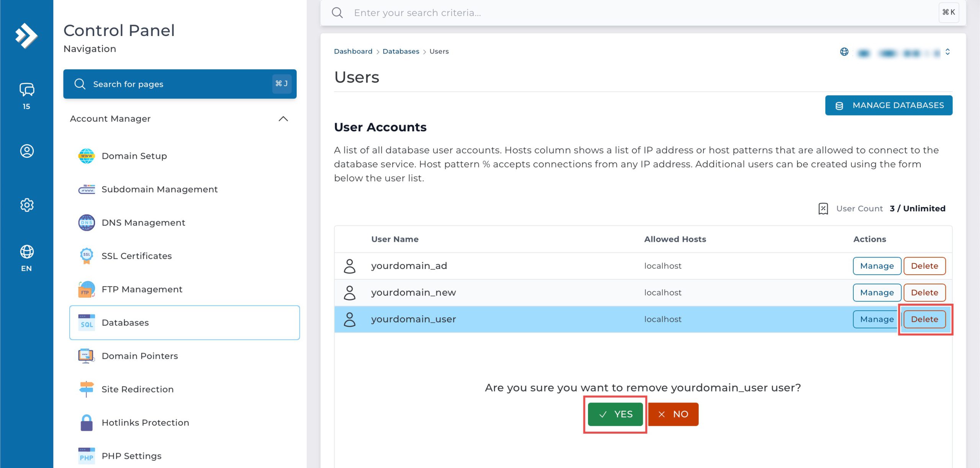980x468 pixels.
Task: Open the messages icon showing 15
Action: point(26,90)
